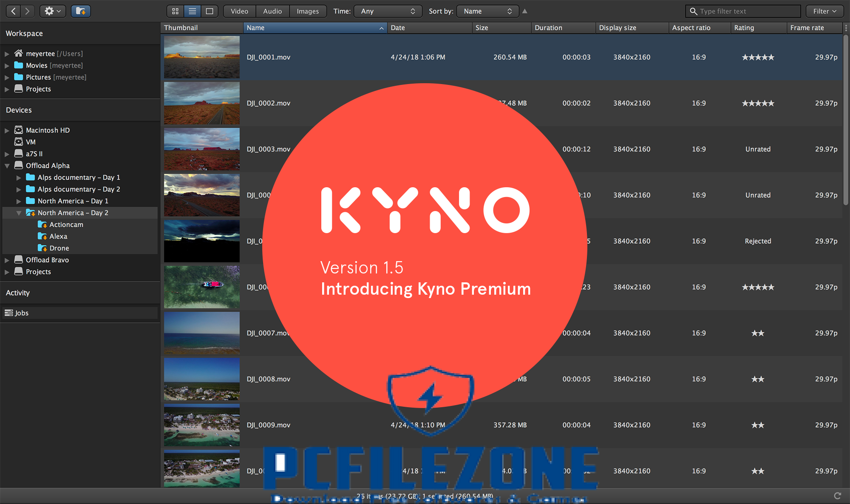Switch to grid thumbnail view

(175, 11)
